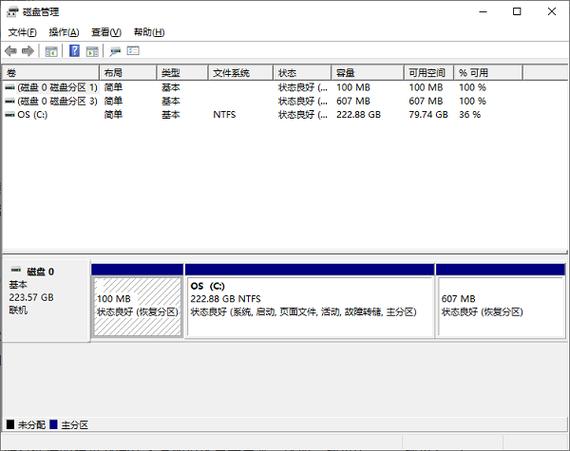Screen dimensions: 570x451
Task: Open the 操作(A) menu
Action: (x=64, y=32)
